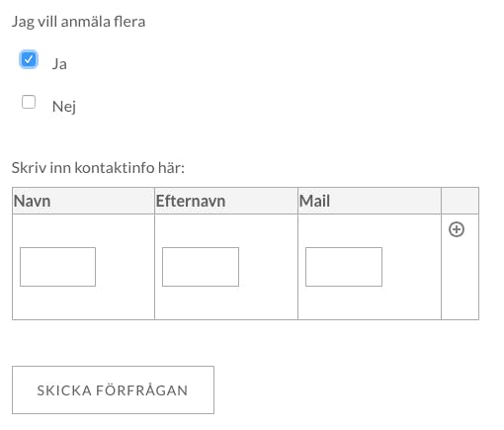Viewport: 504px width, 430px height.
Task: Click the 'Skriv inn kontaktinfo här:' label
Action: [98, 167]
